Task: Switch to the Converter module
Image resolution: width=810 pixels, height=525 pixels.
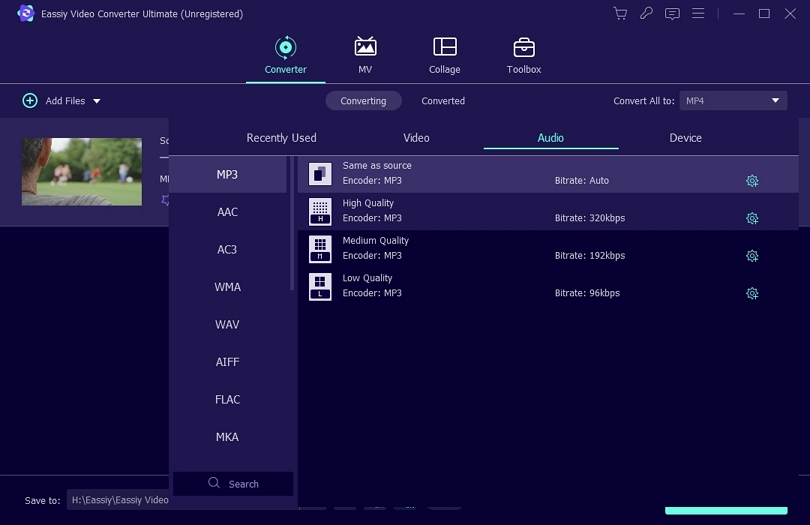Action: coord(286,55)
